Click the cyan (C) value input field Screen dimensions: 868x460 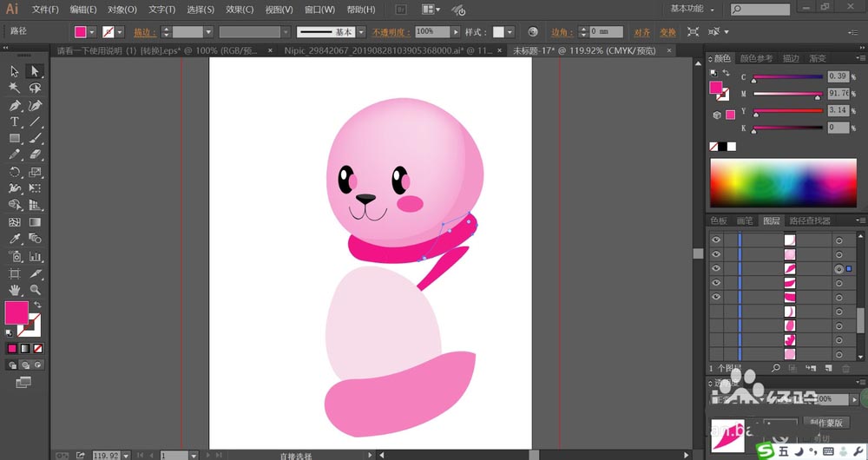(x=838, y=76)
